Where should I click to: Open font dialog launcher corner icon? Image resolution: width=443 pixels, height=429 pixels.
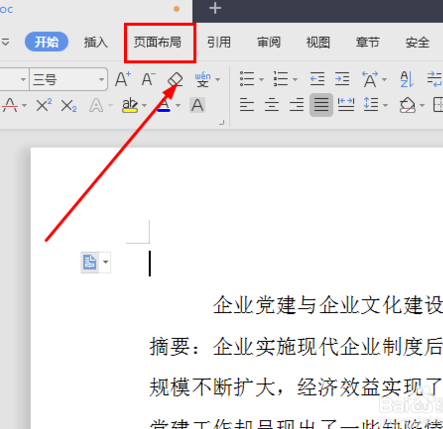222,123
